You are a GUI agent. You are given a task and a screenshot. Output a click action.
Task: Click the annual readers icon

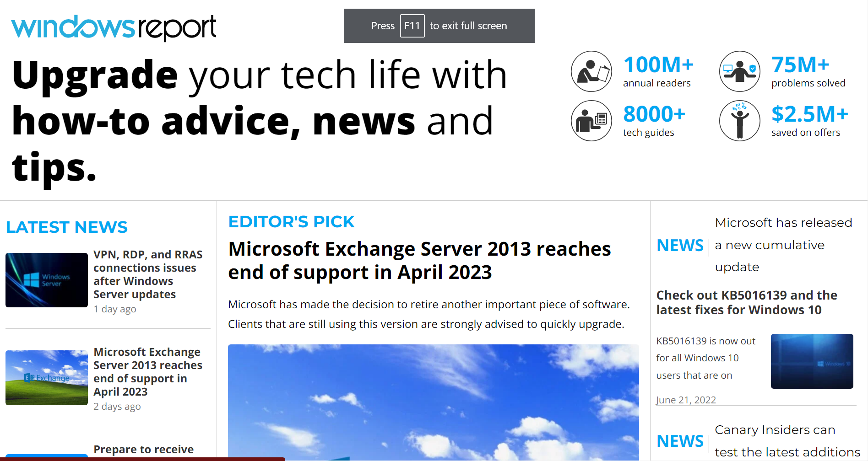point(591,71)
